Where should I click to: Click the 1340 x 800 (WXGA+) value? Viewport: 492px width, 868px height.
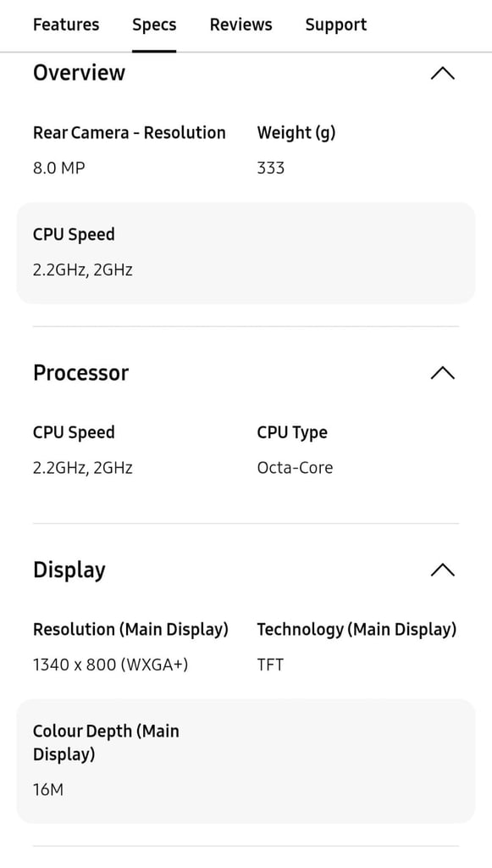[x=111, y=665]
